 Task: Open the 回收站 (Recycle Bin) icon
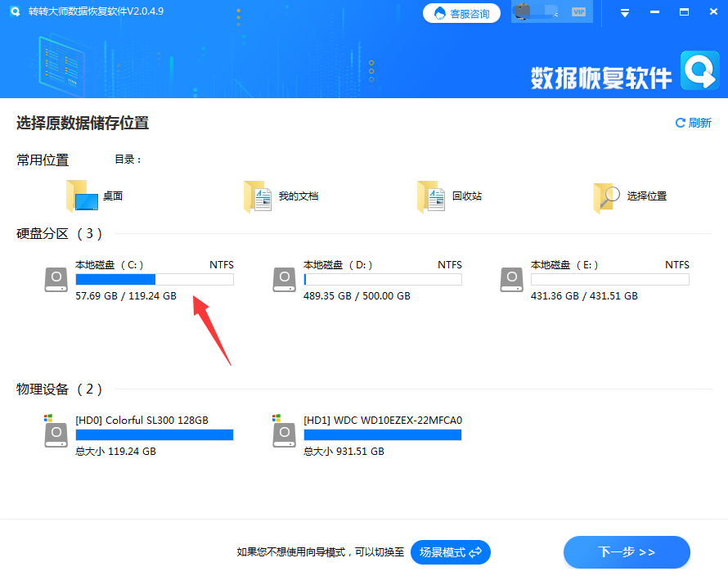(431, 196)
